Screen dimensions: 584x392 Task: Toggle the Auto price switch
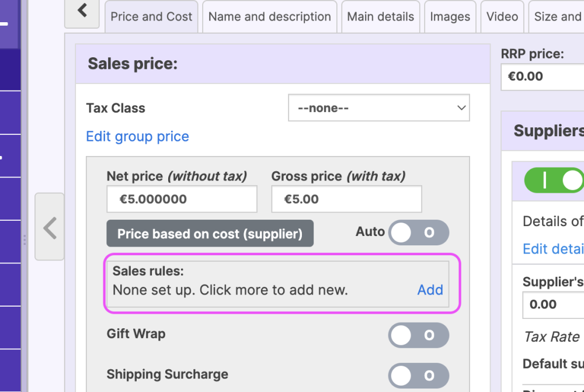tap(419, 233)
